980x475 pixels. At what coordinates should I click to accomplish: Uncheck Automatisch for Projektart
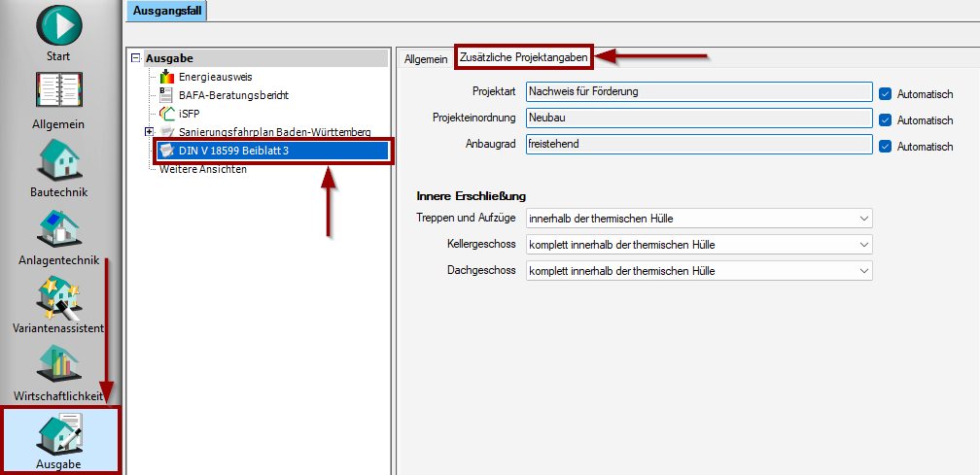[x=885, y=94]
